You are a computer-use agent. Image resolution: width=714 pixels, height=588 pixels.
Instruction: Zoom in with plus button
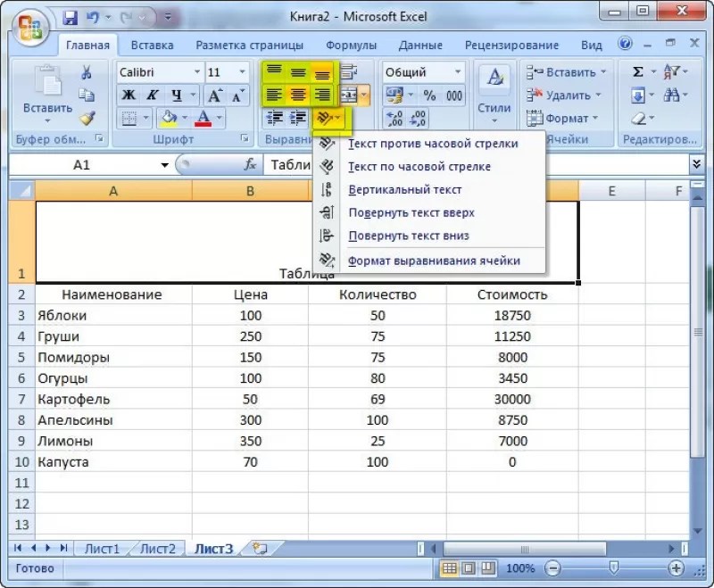point(677,568)
